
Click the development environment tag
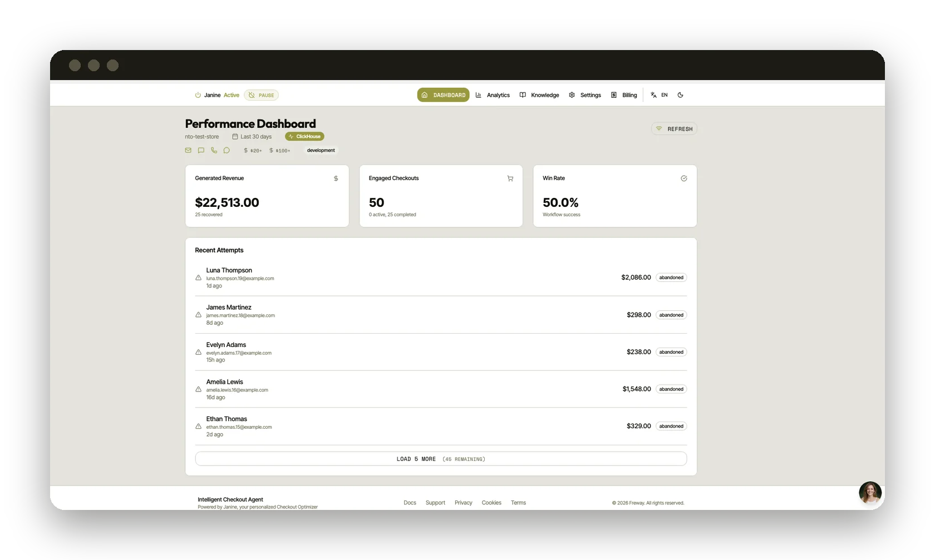pyautogui.click(x=321, y=150)
